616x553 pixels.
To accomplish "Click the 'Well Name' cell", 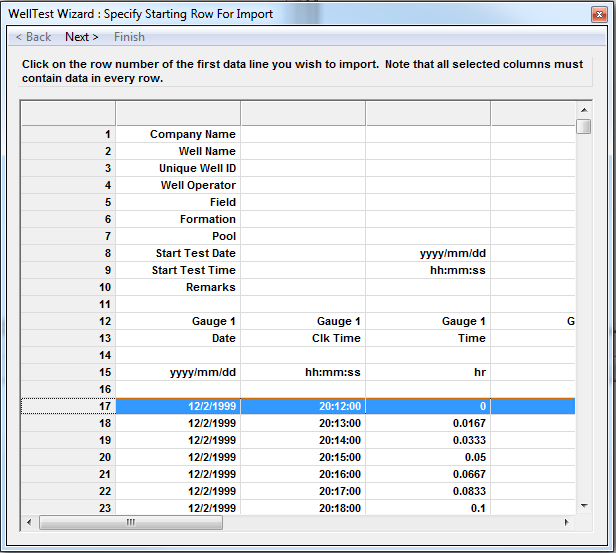I will tap(178, 151).
